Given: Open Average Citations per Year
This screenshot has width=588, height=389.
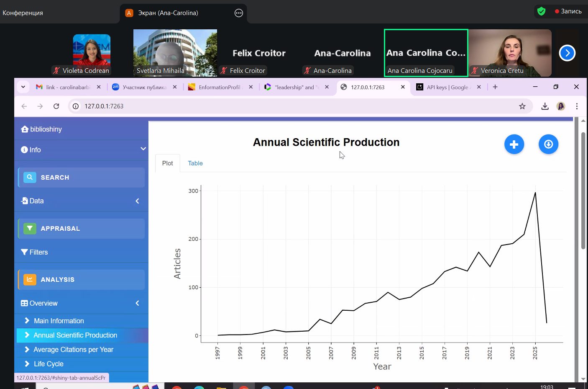Looking at the screenshot, I should point(73,350).
